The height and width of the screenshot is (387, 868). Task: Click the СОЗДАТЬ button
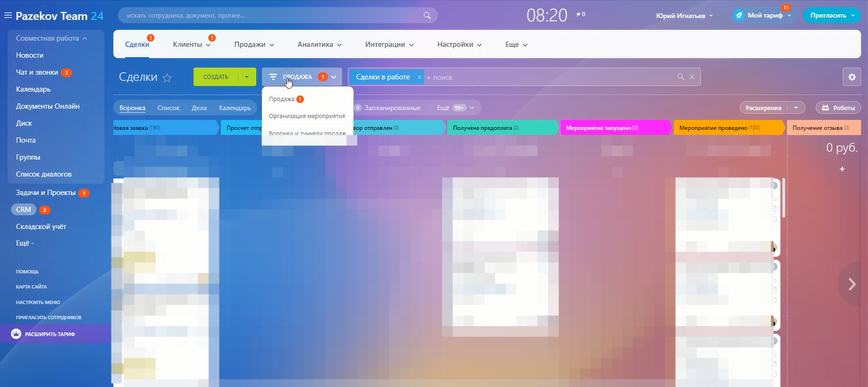pos(216,77)
